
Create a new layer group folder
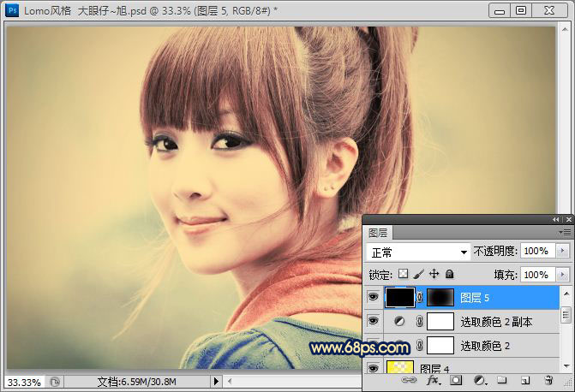tap(501, 380)
